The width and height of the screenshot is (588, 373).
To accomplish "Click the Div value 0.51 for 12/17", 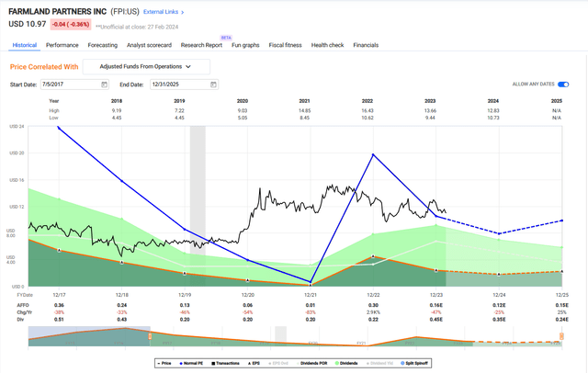I will click(x=59, y=320).
